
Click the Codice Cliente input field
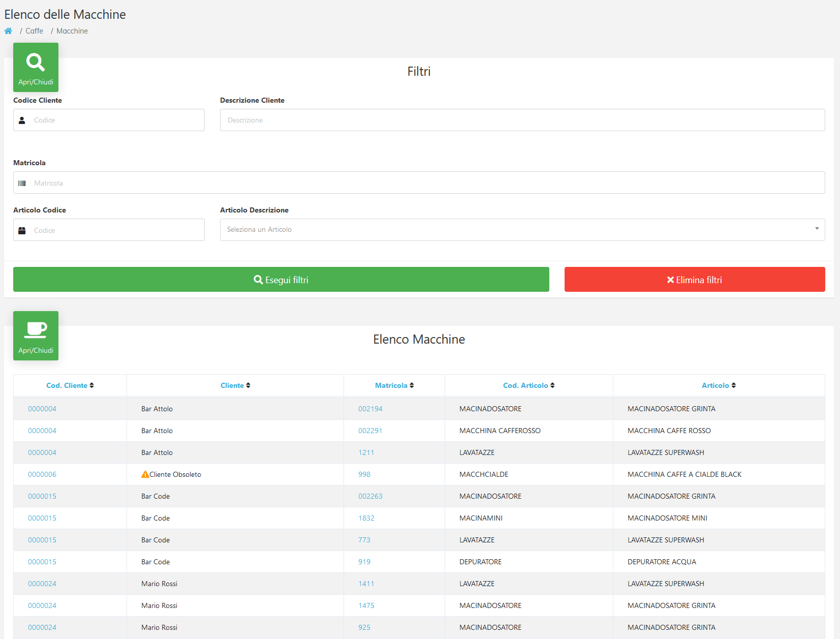(109, 120)
